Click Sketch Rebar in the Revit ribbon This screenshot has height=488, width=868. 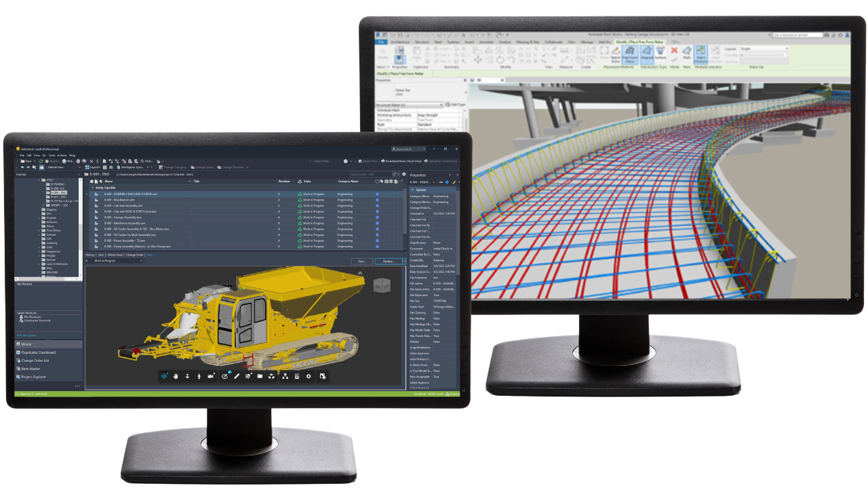pos(616,54)
